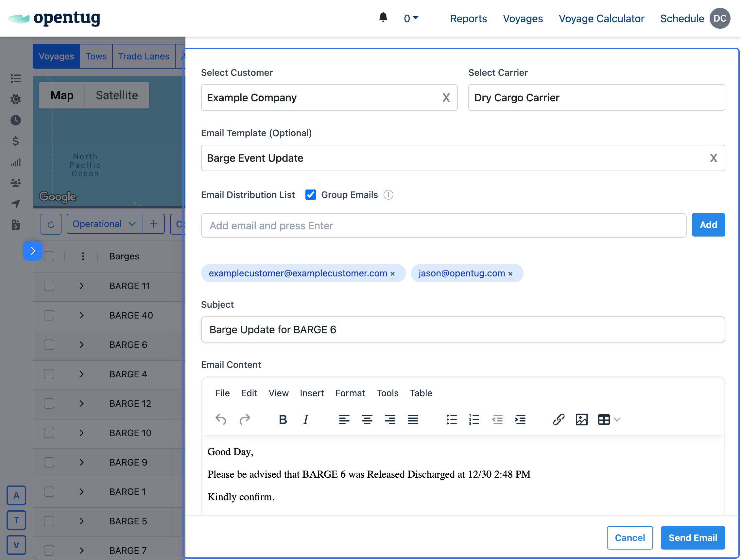
Task: Open the Format menu in editor
Action: point(350,393)
